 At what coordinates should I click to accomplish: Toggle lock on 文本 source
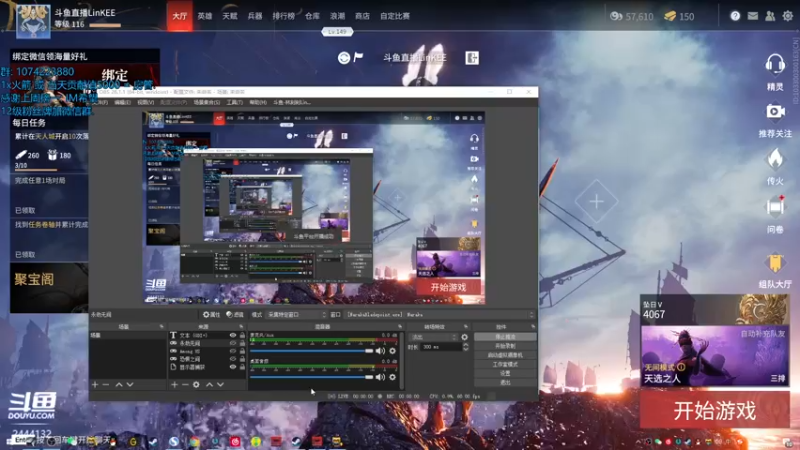pos(242,335)
